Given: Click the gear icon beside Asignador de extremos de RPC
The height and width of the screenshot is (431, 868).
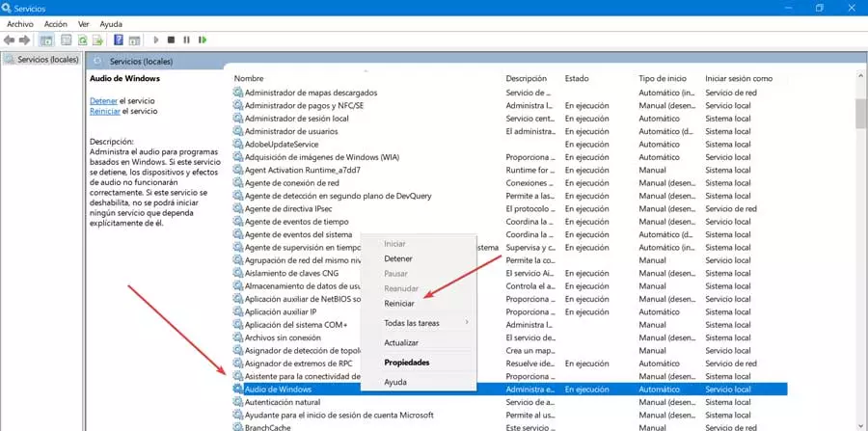Looking at the screenshot, I should tap(238, 364).
